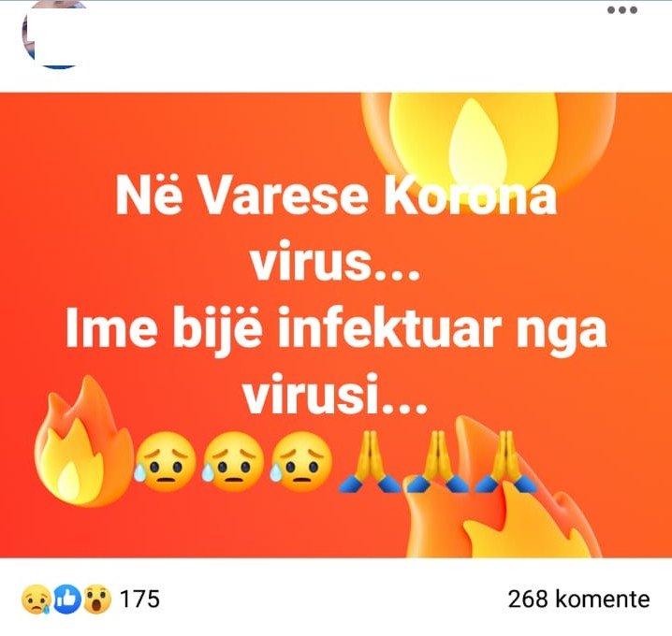Click the "Ime bijë infektuar nga" text
Image resolution: width=672 pixels, height=636 pixels.
[x=336, y=330]
